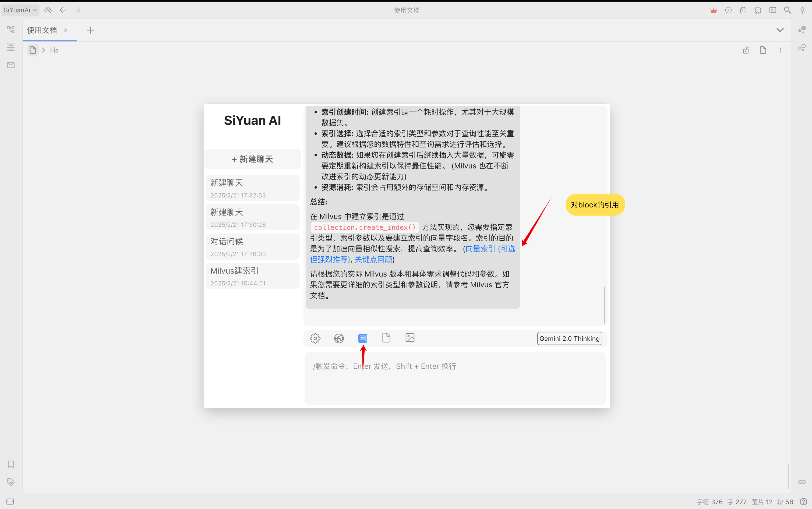Switch to light/dark theme with sun icon
This screenshot has width=812, height=509.
pyautogui.click(x=803, y=10)
